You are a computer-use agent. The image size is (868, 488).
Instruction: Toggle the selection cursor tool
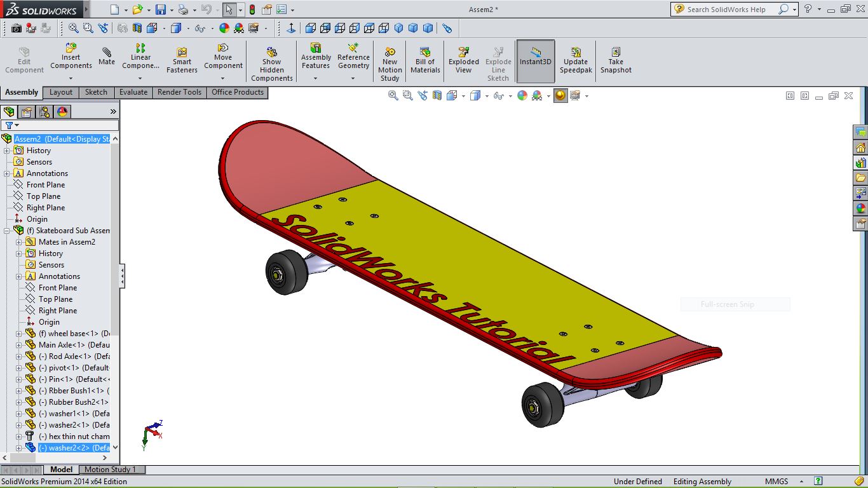point(229,10)
